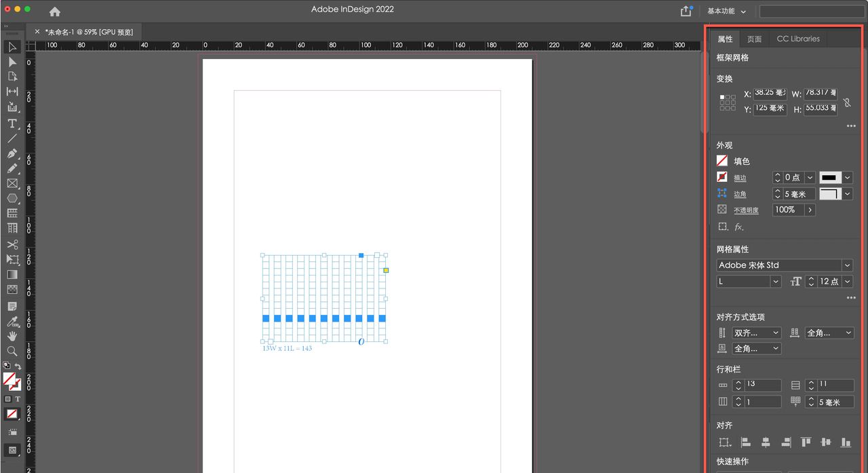Viewport: 868px width, 473px height.
Task: Select the Selection tool arrow
Action: [12, 47]
